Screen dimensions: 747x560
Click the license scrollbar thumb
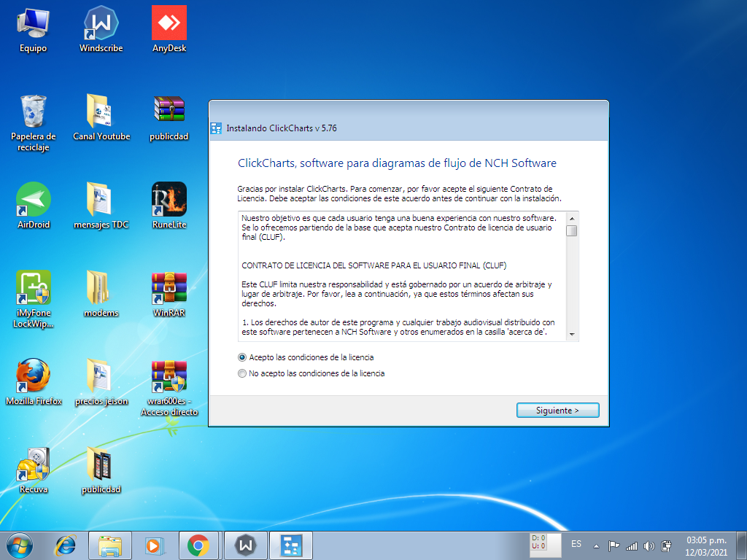(572, 230)
